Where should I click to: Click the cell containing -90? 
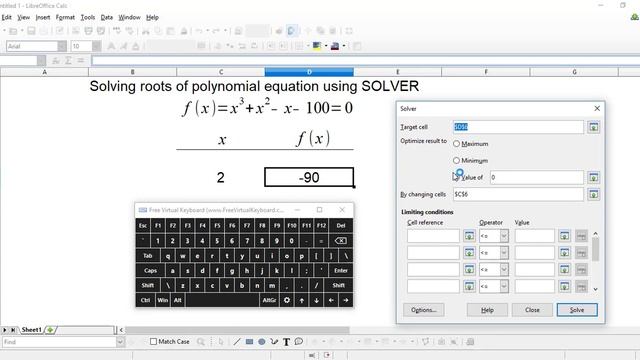click(x=309, y=177)
